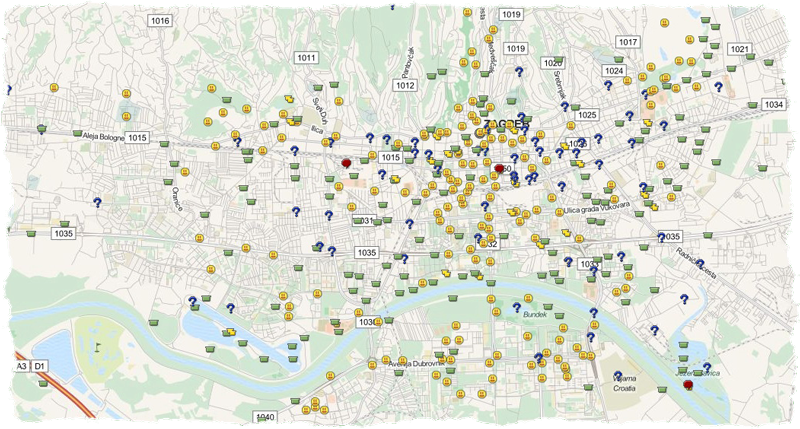The height and width of the screenshot is (429, 800).
Task: Click the 1017 road shield
Action: click(628, 42)
